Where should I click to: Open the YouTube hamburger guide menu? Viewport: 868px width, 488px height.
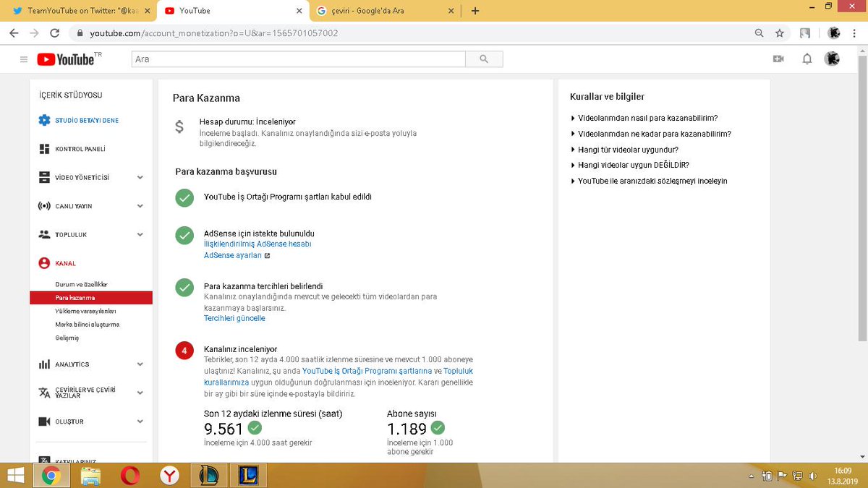(x=24, y=59)
